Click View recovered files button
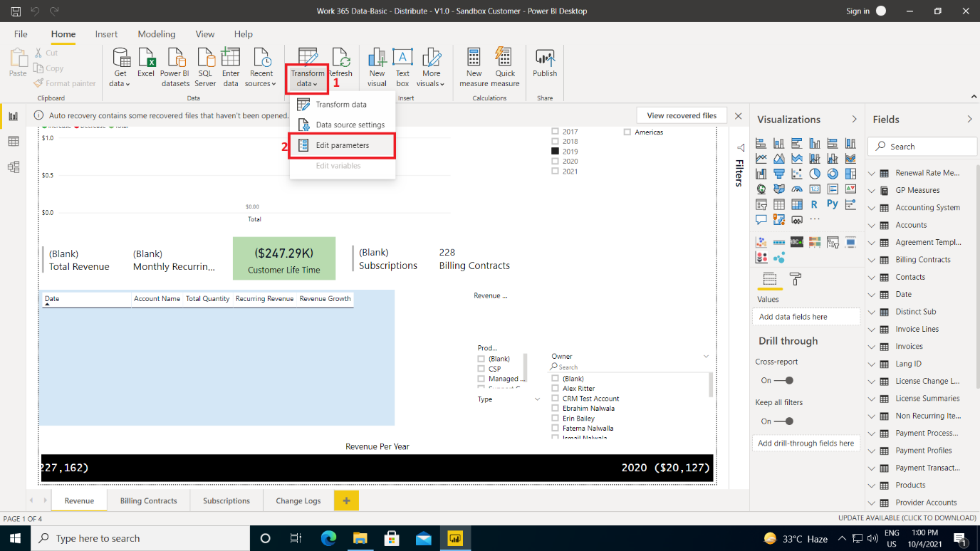The image size is (980, 551). coord(682,115)
